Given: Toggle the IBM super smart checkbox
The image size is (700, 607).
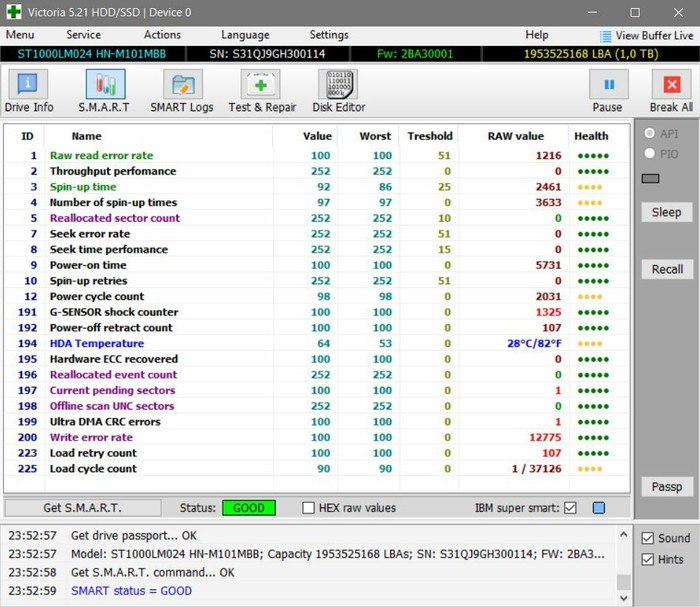Looking at the screenshot, I should pos(570,508).
